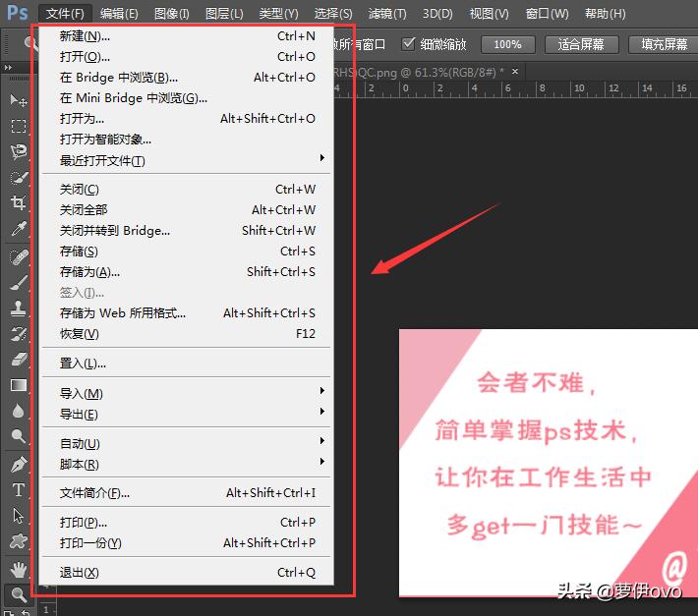698x616 pixels.
Task: Open the 滤镜(T) menu
Action: pos(387,14)
